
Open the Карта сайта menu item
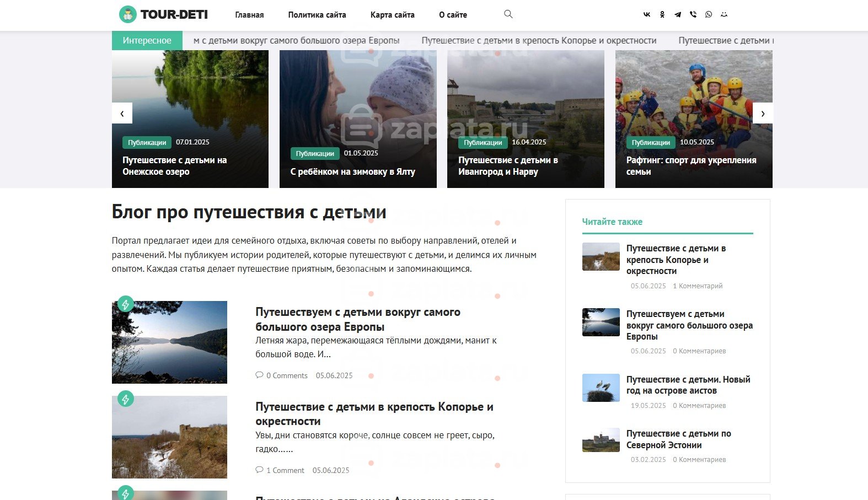coord(393,15)
